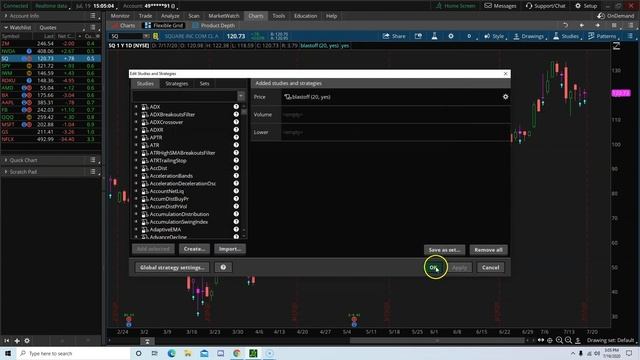
Task: Open settings gear for blastoff study
Action: tap(505, 97)
